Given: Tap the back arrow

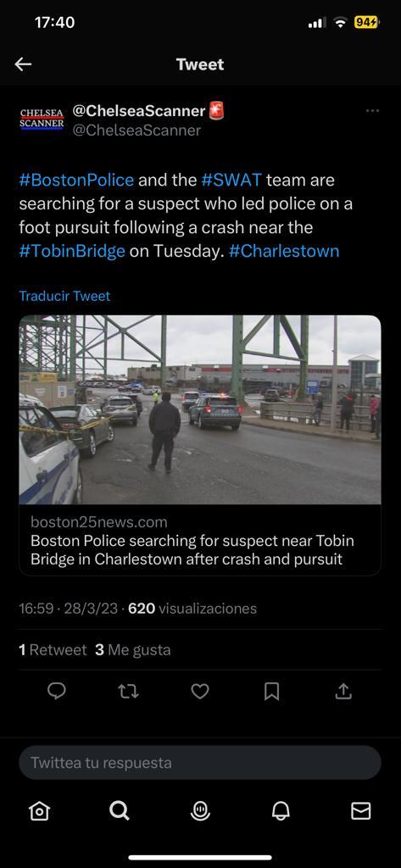Looking at the screenshot, I should pyautogui.click(x=23, y=64).
